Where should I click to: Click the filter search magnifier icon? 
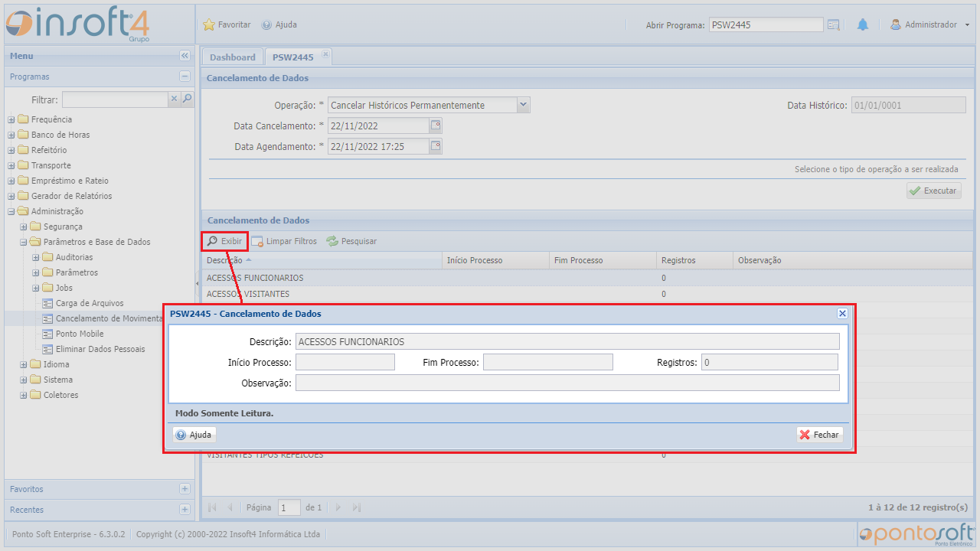pyautogui.click(x=187, y=99)
